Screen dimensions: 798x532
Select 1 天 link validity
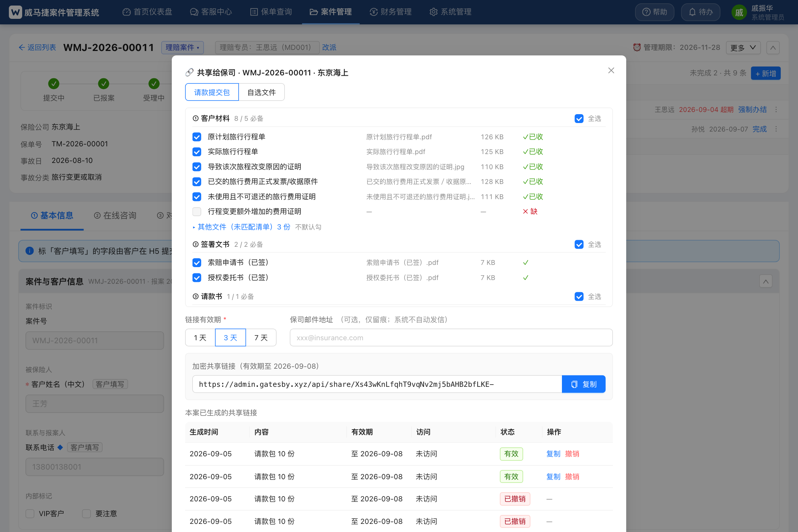[x=200, y=338]
